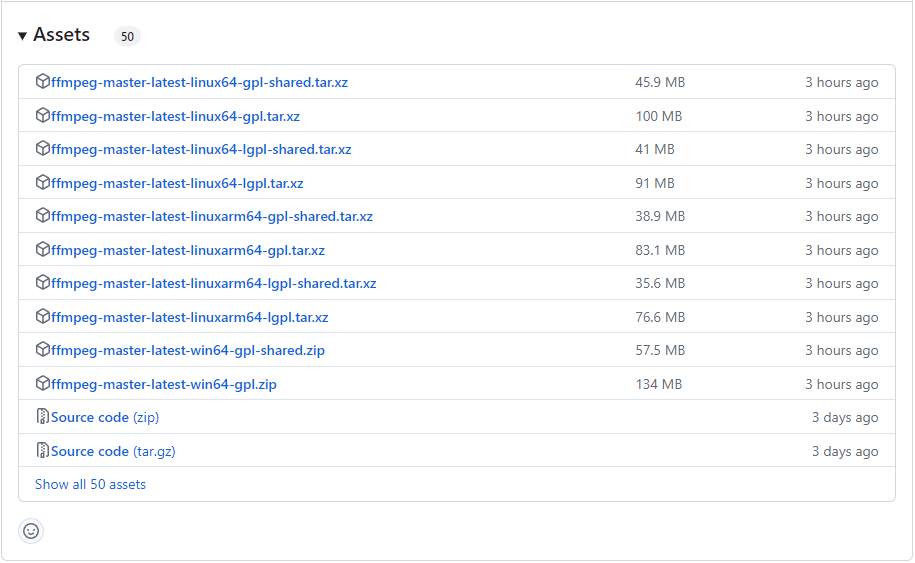The width and height of the screenshot is (915, 563).
Task: Show all 50 assets
Action: pos(90,484)
